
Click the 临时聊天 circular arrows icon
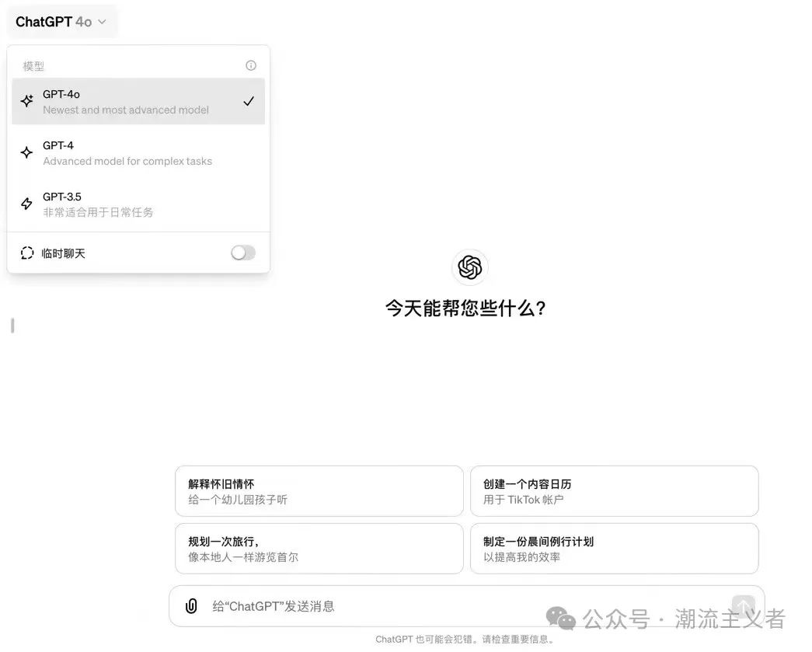point(26,253)
